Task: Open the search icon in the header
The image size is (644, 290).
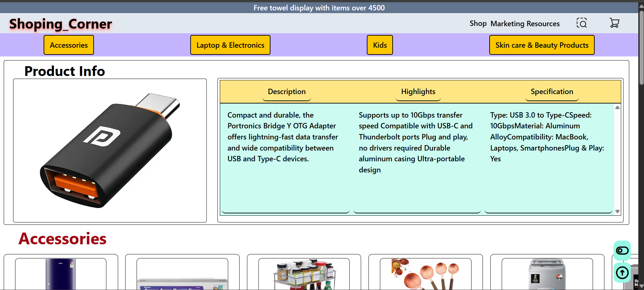Action: pyautogui.click(x=582, y=23)
